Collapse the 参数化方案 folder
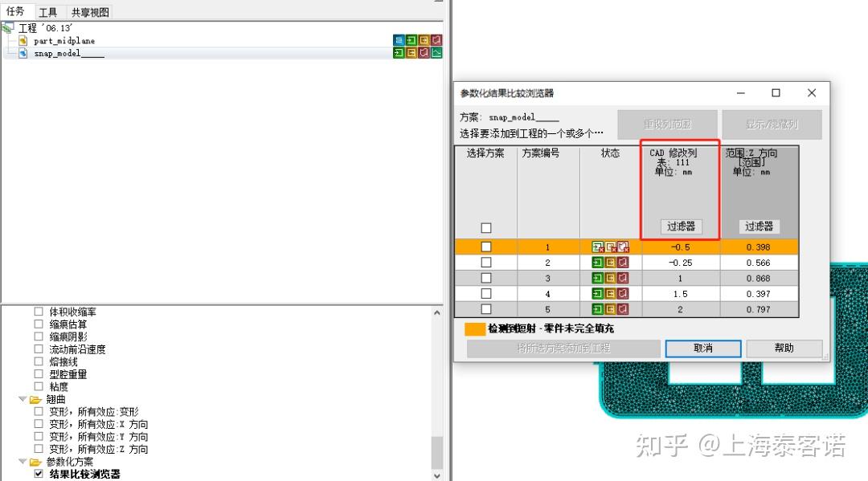Screen dimensions: 868x481 (x=23, y=461)
